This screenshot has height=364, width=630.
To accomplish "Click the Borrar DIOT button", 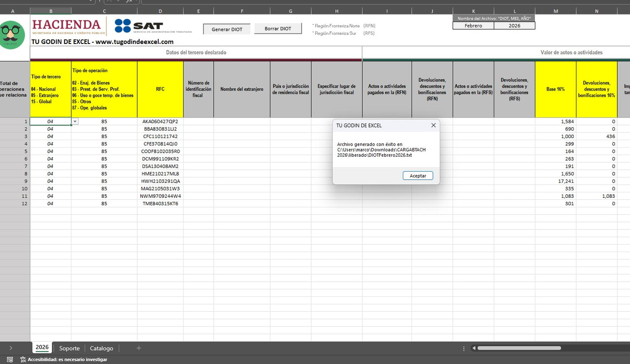I will 278,29.
